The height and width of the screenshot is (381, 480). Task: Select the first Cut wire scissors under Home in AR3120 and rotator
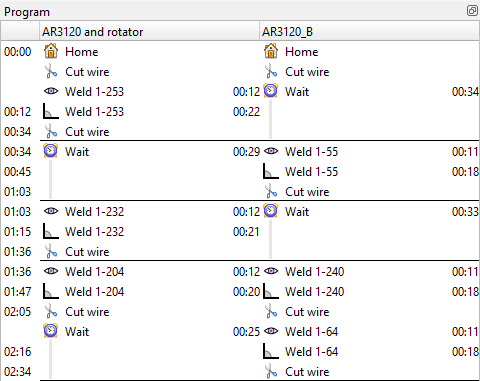point(51,71)
